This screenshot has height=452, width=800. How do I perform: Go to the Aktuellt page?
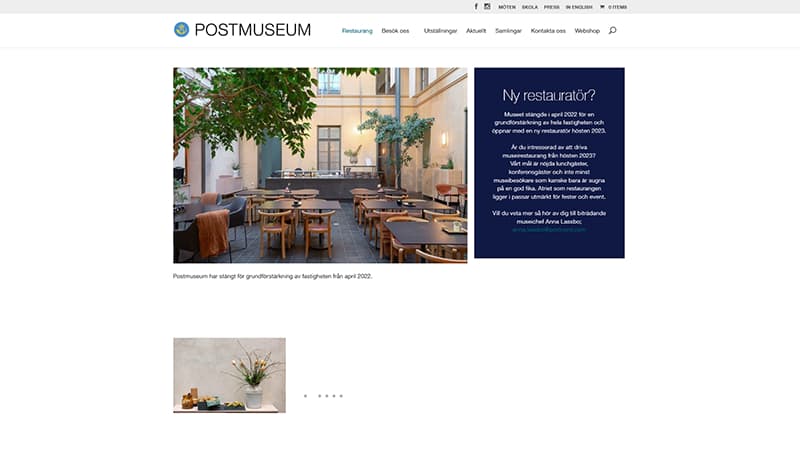coord(476,31)
